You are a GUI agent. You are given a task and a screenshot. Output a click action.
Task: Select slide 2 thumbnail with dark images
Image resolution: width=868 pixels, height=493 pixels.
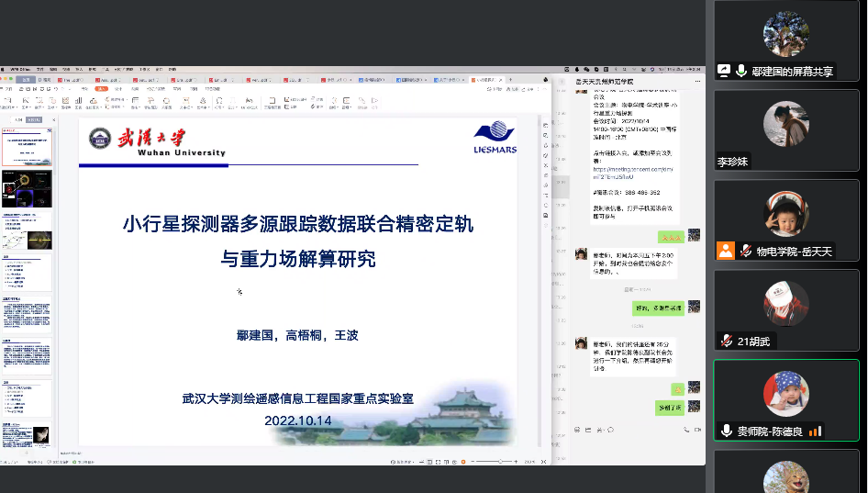click(x=27, y=189)
